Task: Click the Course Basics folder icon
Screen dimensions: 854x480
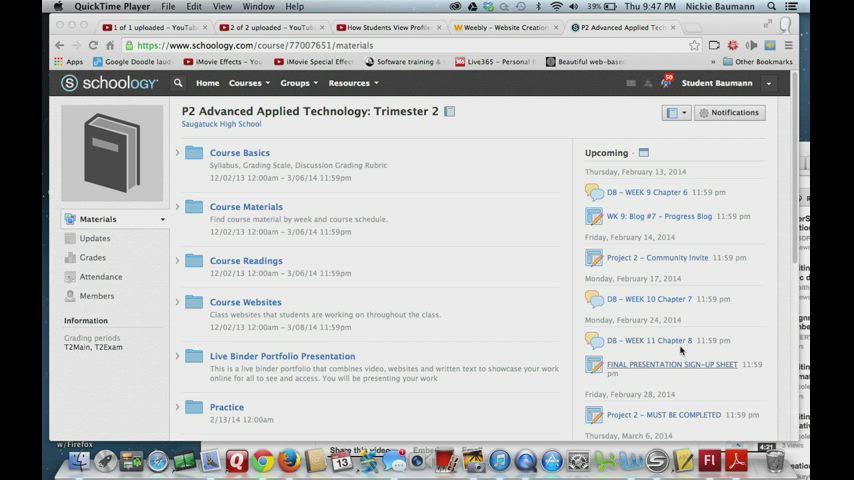Action: [194, 153]
